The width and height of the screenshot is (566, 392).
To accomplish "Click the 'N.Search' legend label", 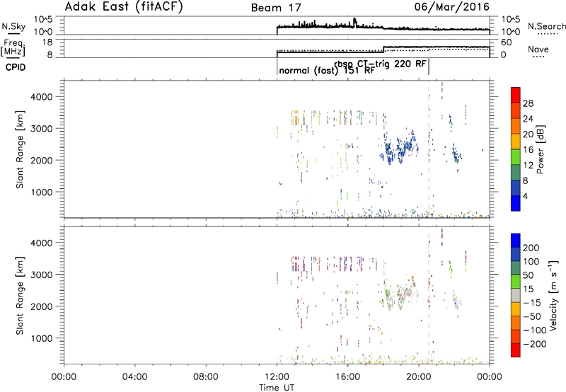I will pyautogui.click(x=546, y=26).
